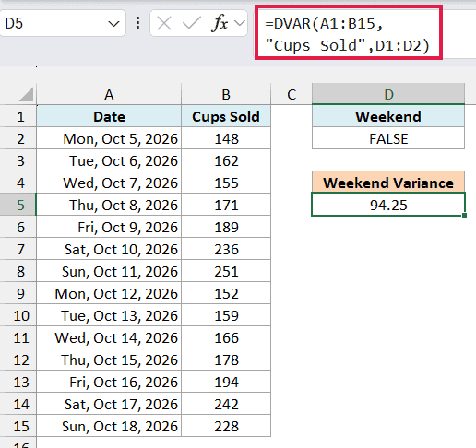This screenshot has height=448, width=476.
Task: Select column A header
Action: tap(109, 94)
